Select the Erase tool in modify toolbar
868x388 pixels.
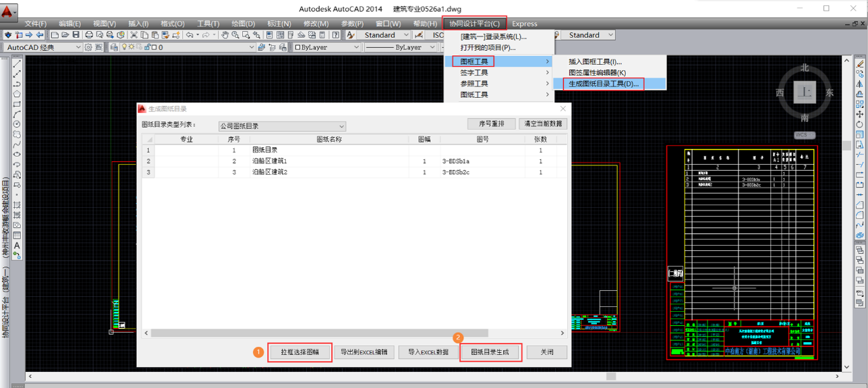860,64
